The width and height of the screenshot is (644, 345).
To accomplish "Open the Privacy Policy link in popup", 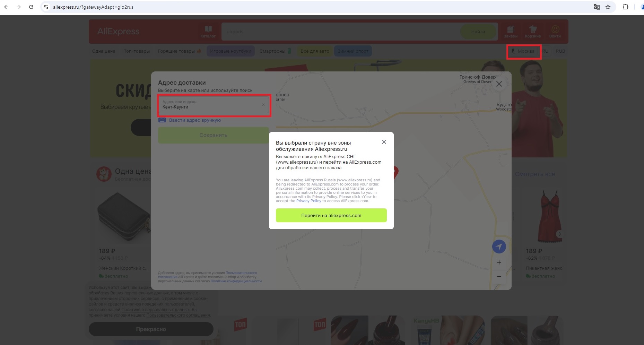I will coord(308,201).
